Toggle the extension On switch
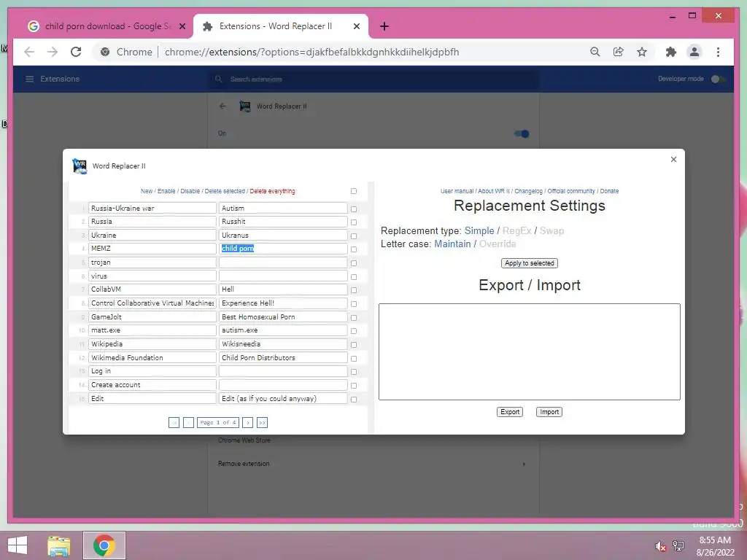The image size is (747, 560). [522, 134]
